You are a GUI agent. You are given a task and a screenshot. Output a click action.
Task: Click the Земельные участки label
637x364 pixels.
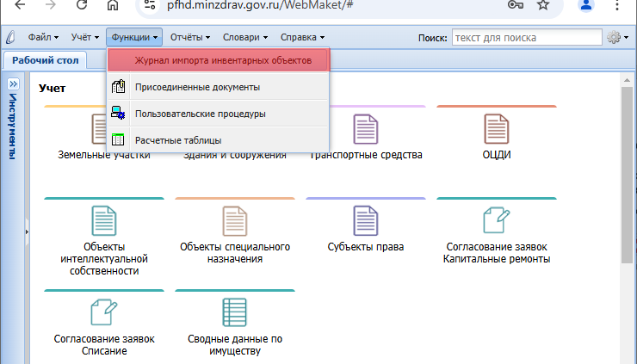tap(104, 156)
